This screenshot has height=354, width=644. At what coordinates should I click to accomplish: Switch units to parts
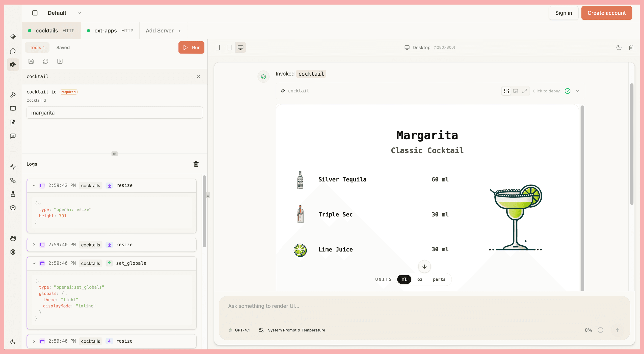click(x=439, y=279)
